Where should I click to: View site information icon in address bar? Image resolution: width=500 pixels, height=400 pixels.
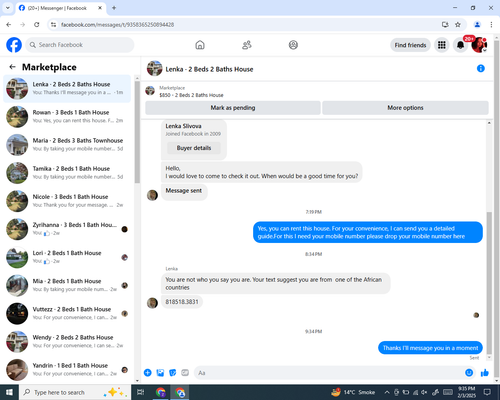pos(53,24)
